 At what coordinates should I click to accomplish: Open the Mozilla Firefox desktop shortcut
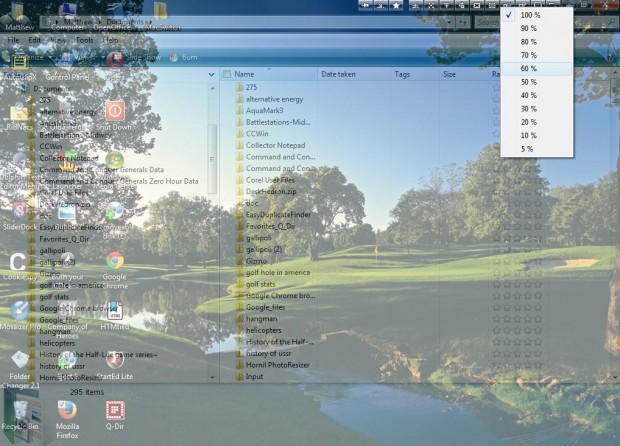point(67,419)
